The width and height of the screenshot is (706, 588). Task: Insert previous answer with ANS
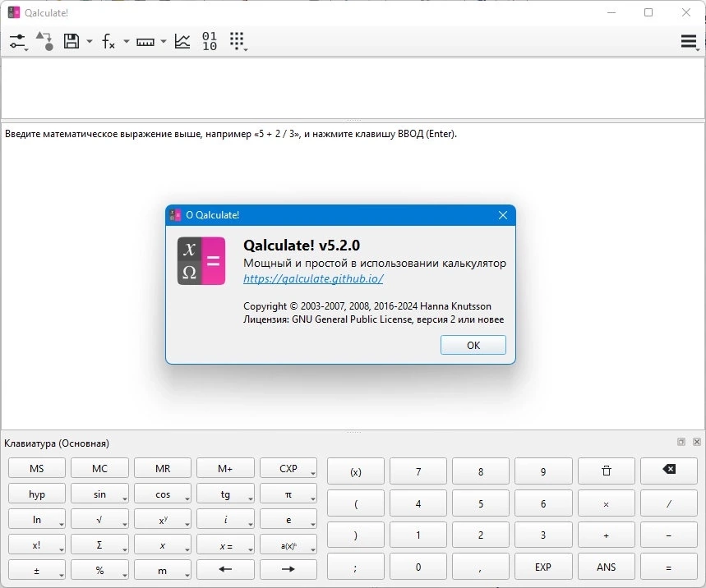click(607, 567)
